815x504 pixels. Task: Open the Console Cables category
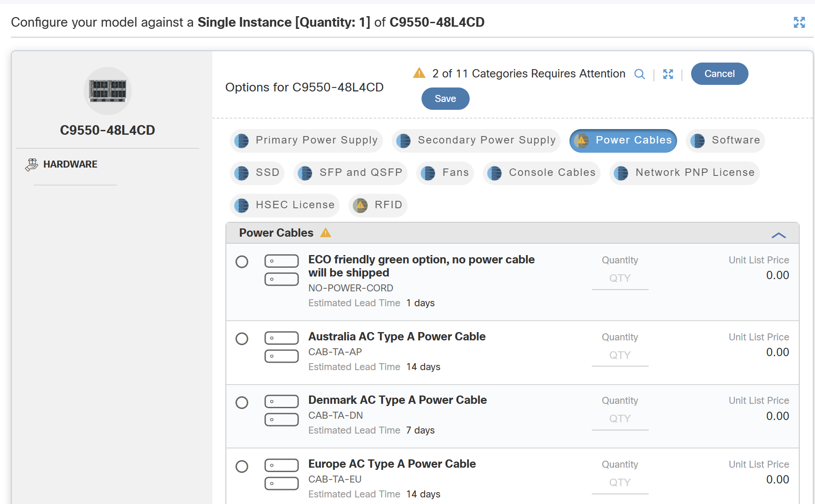(x=541, y=173)
